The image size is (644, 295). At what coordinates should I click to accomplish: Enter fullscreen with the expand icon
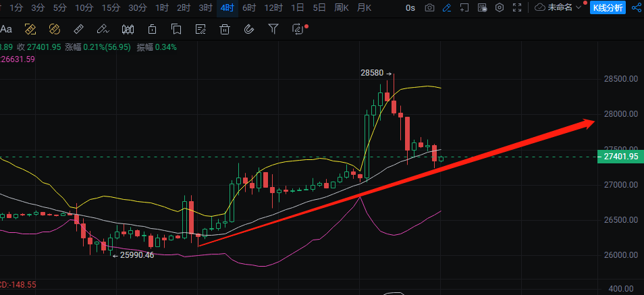517,7
